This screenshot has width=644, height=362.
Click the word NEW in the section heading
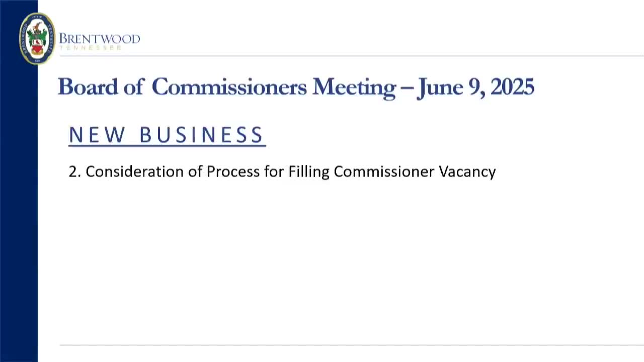pos(97,135)
